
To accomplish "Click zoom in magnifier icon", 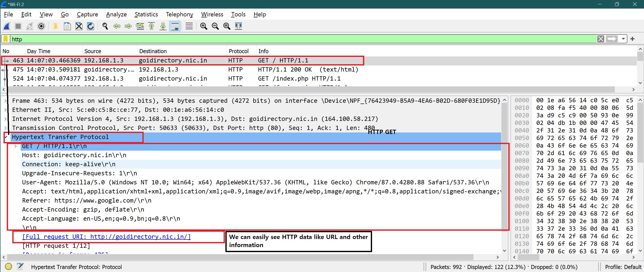I will pyautogui.click(x=204, y=26).
